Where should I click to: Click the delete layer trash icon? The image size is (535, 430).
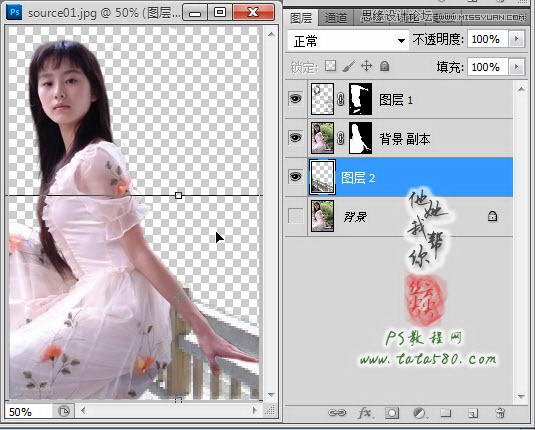500,413
